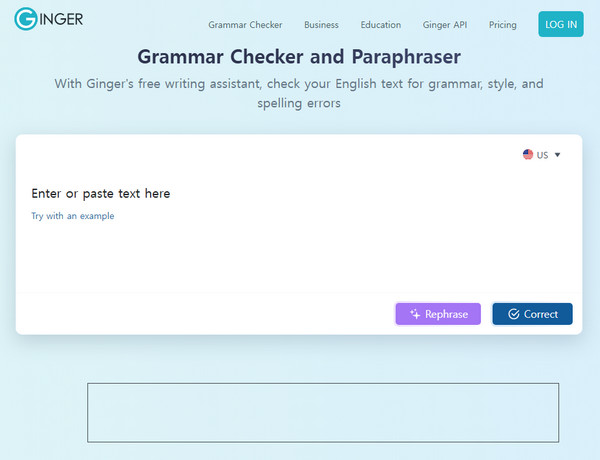Expand the US language dropdown arrow
The image size is (600, 460).
click(557, 155)
